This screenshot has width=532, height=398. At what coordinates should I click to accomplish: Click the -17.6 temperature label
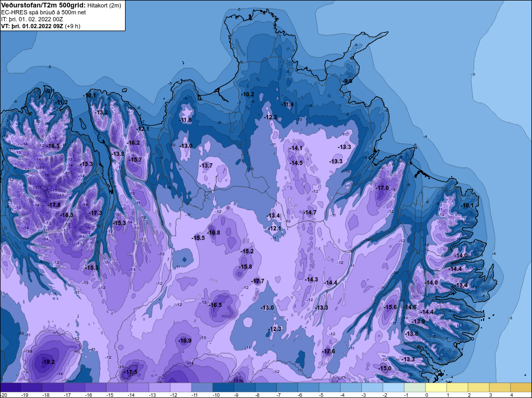(x=328, y=351)
